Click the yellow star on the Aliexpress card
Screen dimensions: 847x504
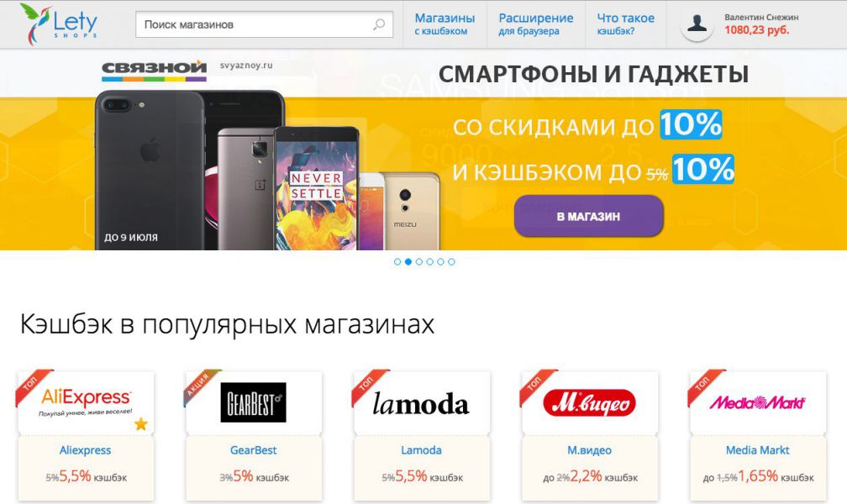[141, 423]
